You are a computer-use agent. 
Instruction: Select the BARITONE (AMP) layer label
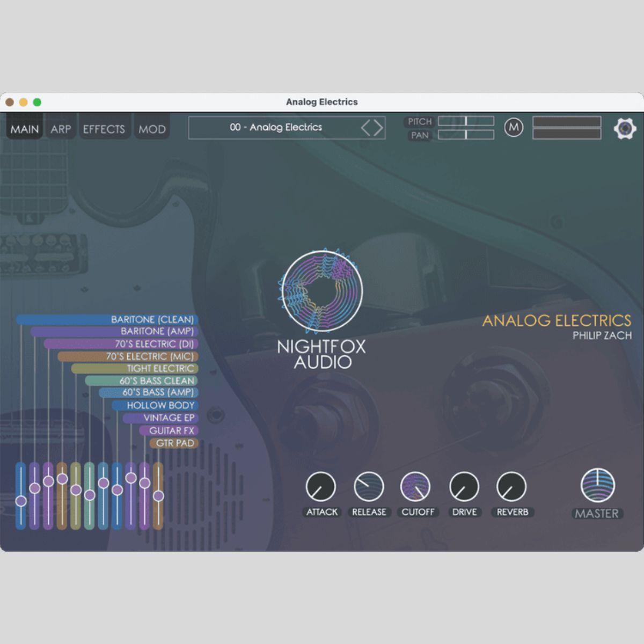coord(114,331)
